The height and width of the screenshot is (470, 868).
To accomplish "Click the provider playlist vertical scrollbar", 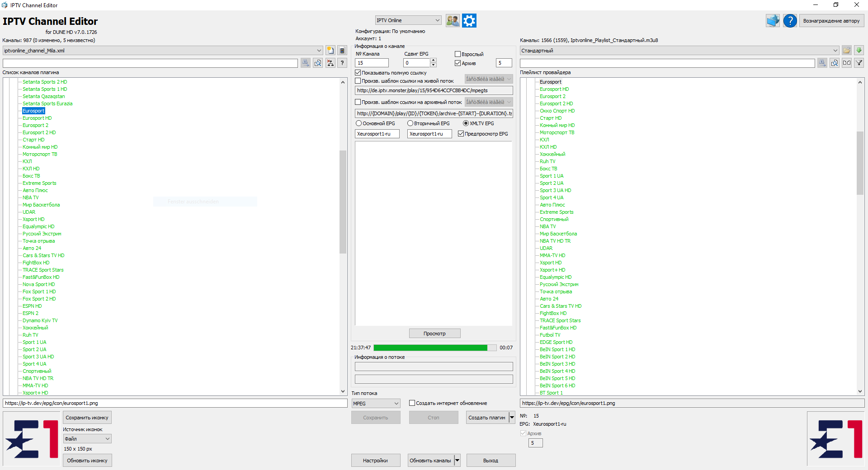I will tap(860, 163).
